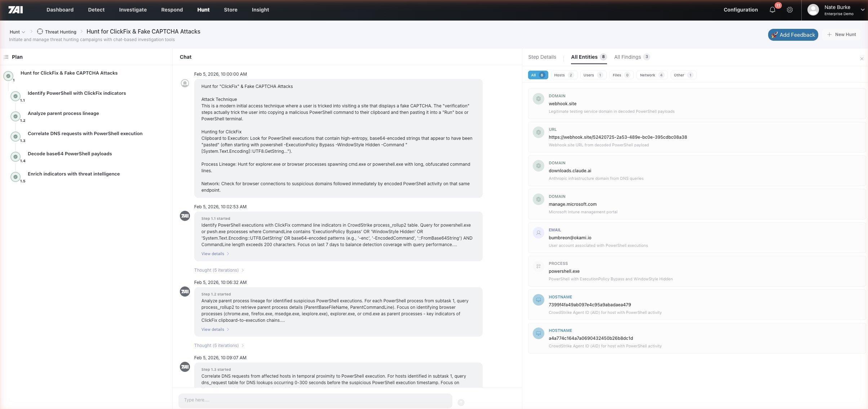The height and width of the screenshot is (409, 868).
Task: Toggle the Hosts entity filter chip
Action: [x=563, y=75]
